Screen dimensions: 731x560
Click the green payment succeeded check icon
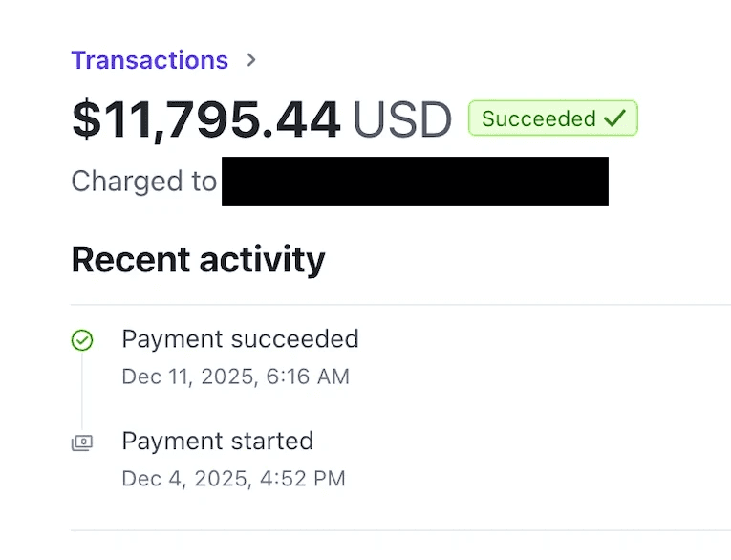pos(82,340)
